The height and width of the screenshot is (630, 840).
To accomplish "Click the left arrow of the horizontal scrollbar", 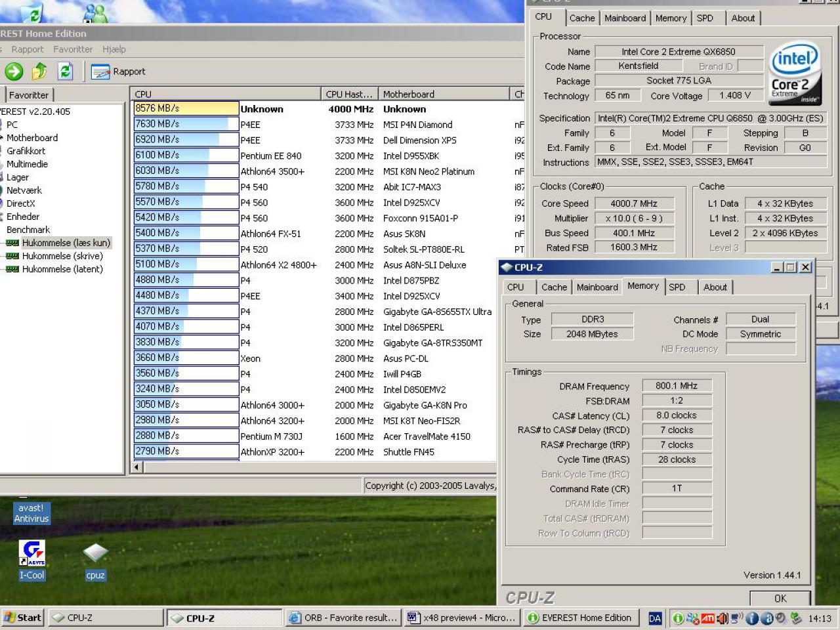I will 137,467.
